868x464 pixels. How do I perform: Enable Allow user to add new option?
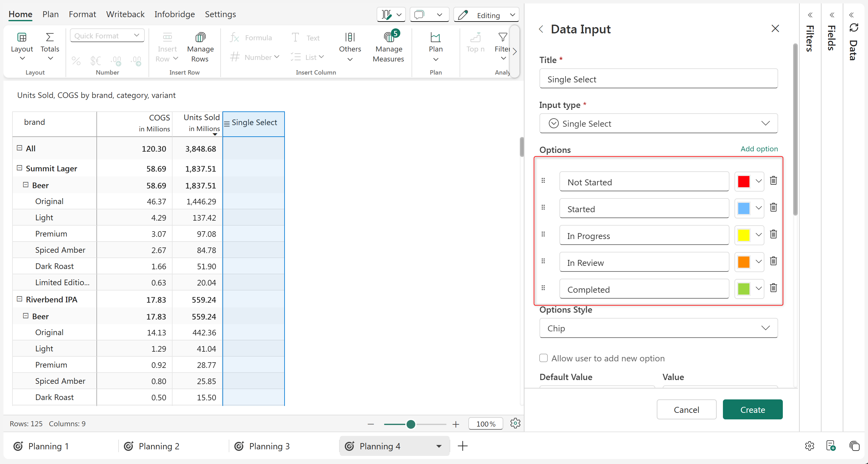[543, 358]
